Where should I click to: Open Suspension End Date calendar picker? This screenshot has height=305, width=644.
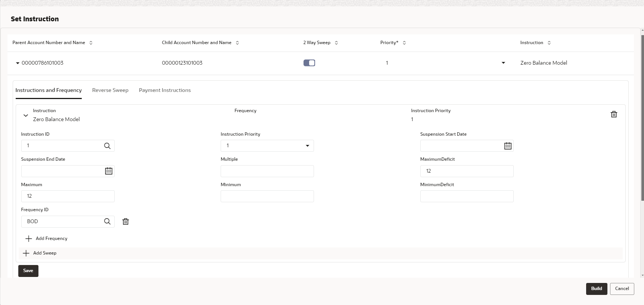point(109,171)
